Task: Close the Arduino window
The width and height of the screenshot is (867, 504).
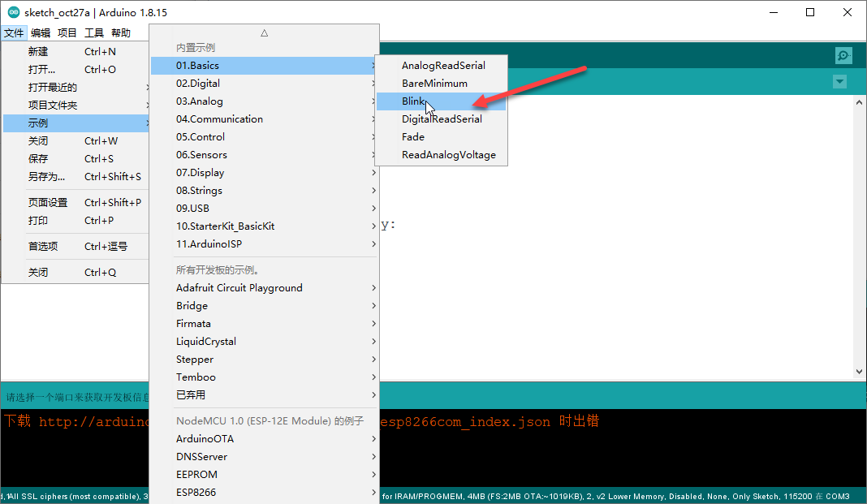Action: (847, 12)
